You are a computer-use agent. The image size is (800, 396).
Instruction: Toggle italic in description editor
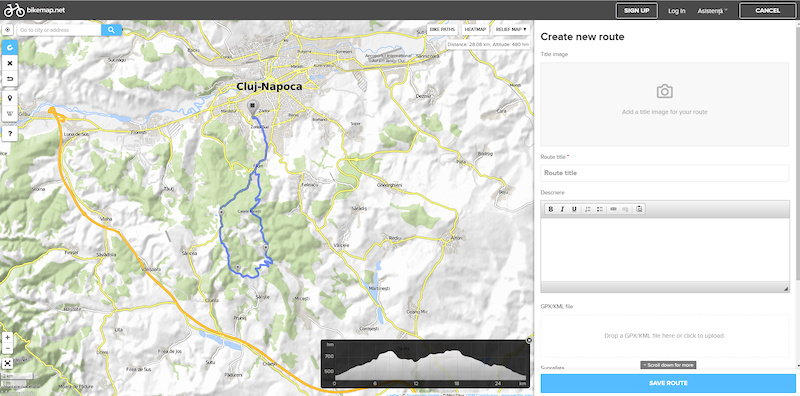562,209
